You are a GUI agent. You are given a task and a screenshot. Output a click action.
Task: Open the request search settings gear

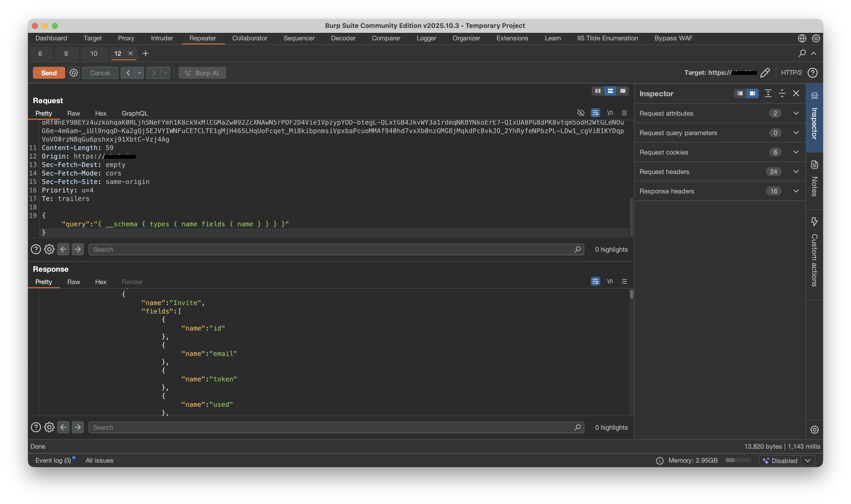tap(49, 249)
